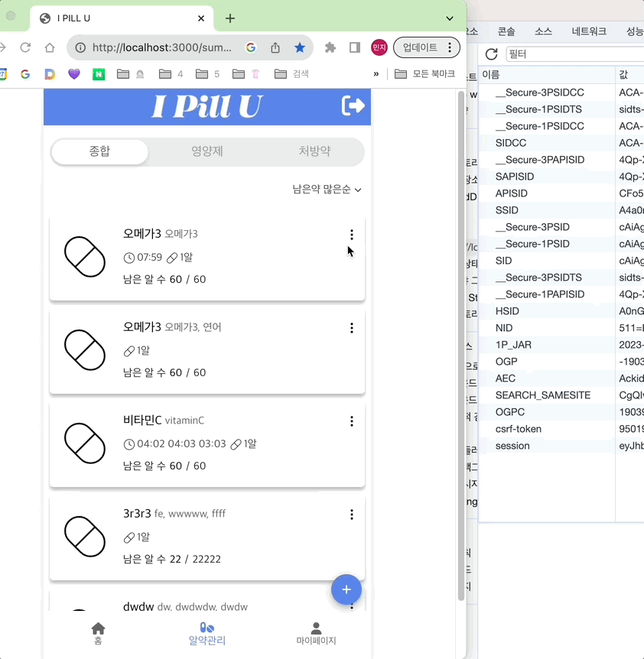Select the AEC cookie row
The width and height of the screenshot is (644, 659).
(561, 378)
